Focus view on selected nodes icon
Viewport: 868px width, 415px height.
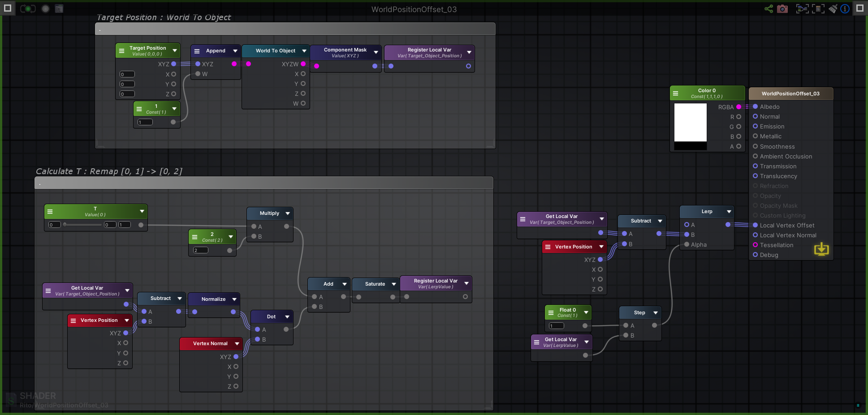[x=802, y=9]
